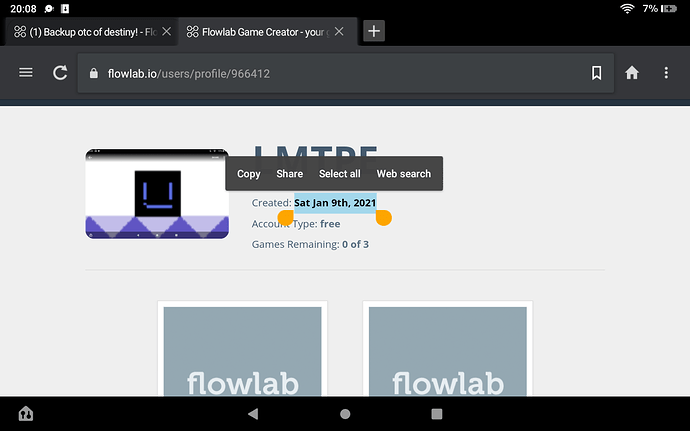Tap the bottom-left launcher house icon
The width and height of the screenshot is (690, 431).
point(26,413)
